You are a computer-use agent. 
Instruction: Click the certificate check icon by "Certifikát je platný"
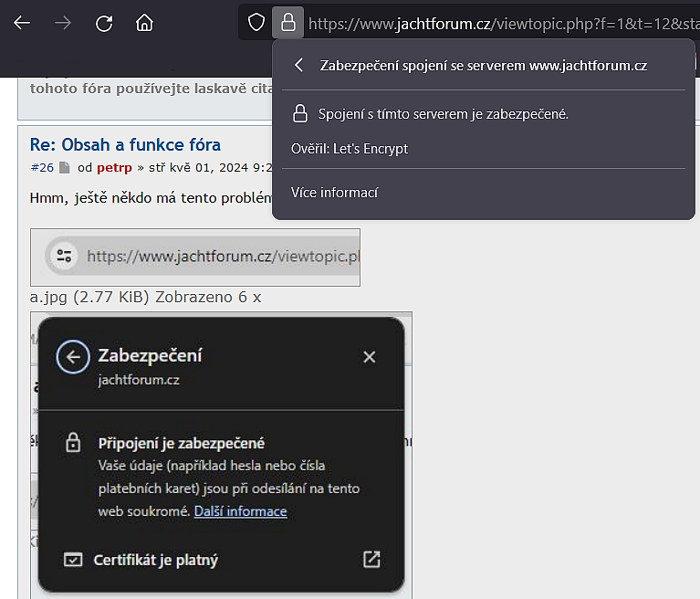73,560
